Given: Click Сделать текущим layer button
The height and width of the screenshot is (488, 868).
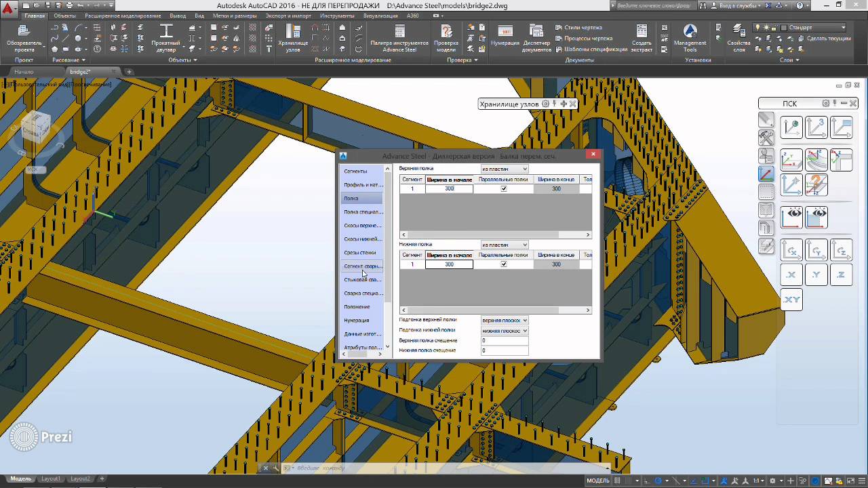Looking at the screenshot, I should pyautogui.click(x=823, y=39).
